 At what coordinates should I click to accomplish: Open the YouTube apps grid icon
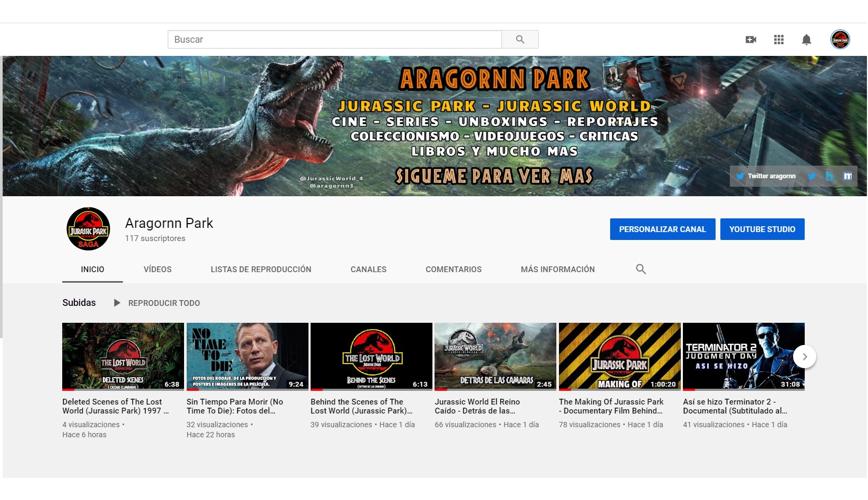click(x=779, y=40)
